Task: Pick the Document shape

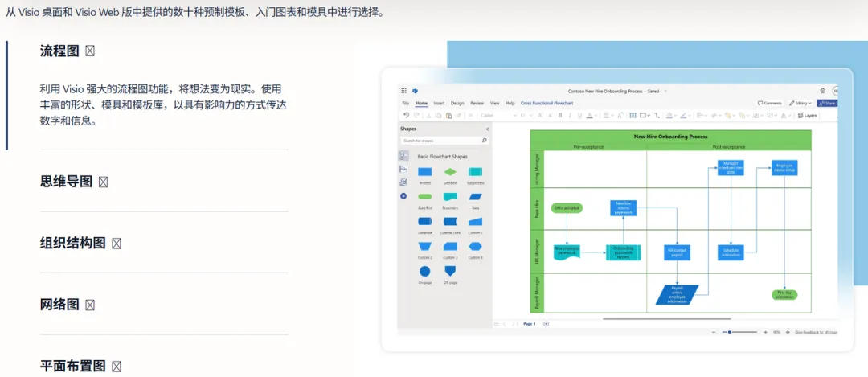Action: (450, 196)
